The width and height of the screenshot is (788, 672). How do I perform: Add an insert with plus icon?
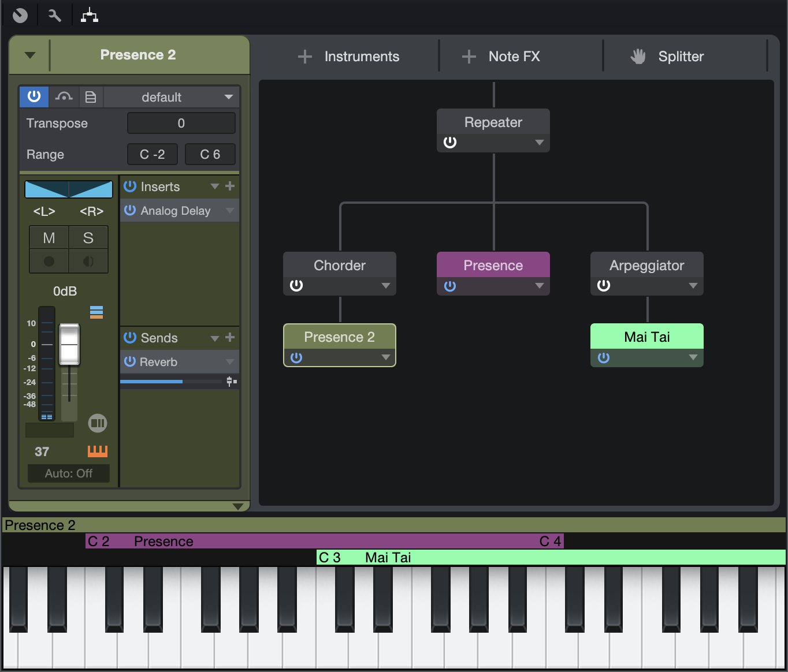click(x=230, y=186)
